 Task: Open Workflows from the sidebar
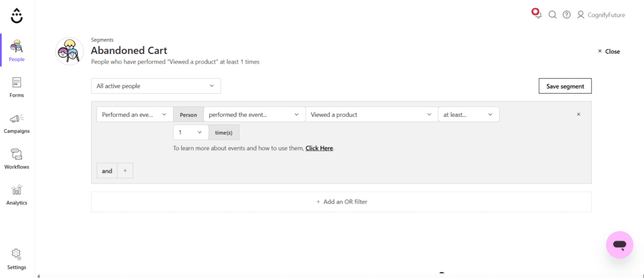point(17,158)
